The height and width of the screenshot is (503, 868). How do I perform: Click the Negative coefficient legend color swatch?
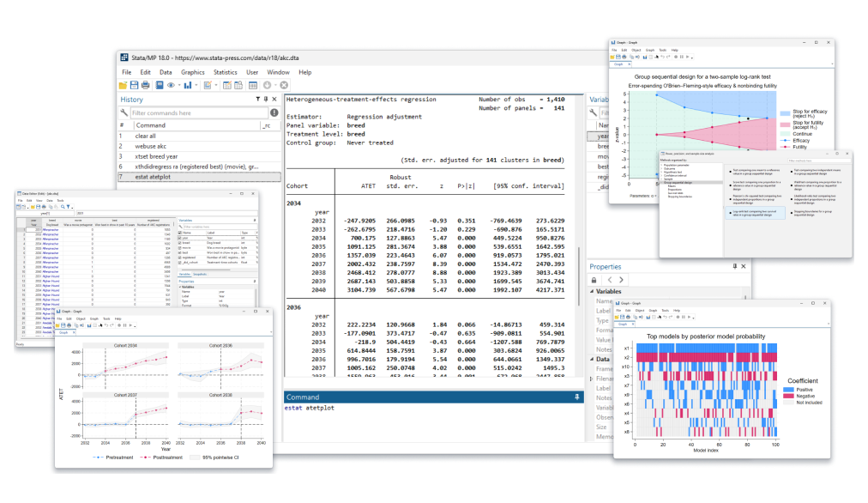(x=788, y=396)
